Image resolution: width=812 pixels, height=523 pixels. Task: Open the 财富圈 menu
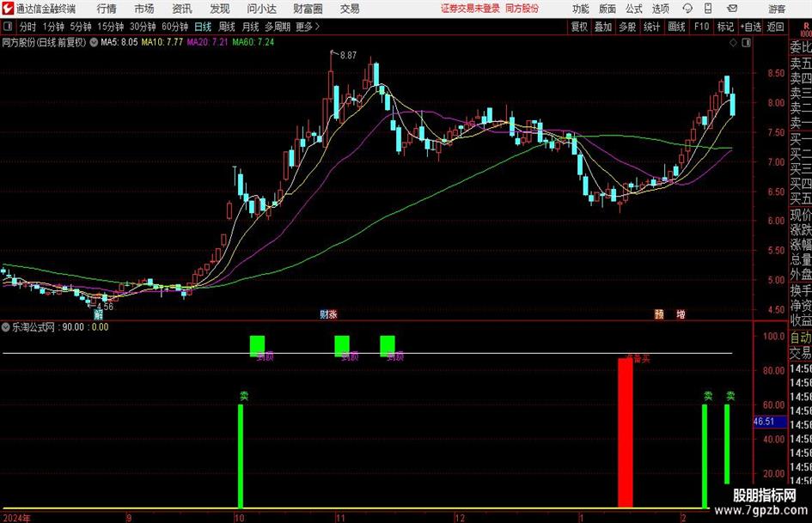(x=308, y=9)
